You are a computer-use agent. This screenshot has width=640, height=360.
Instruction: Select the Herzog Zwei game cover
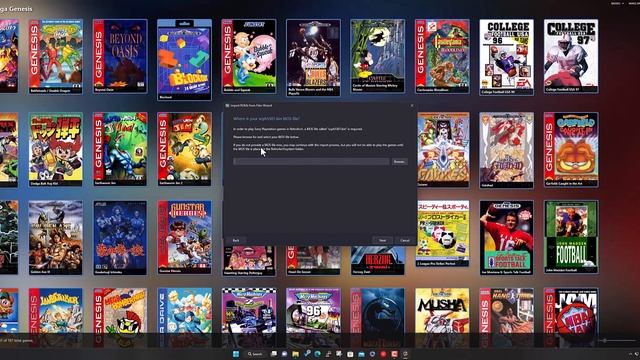click(378, 260)
